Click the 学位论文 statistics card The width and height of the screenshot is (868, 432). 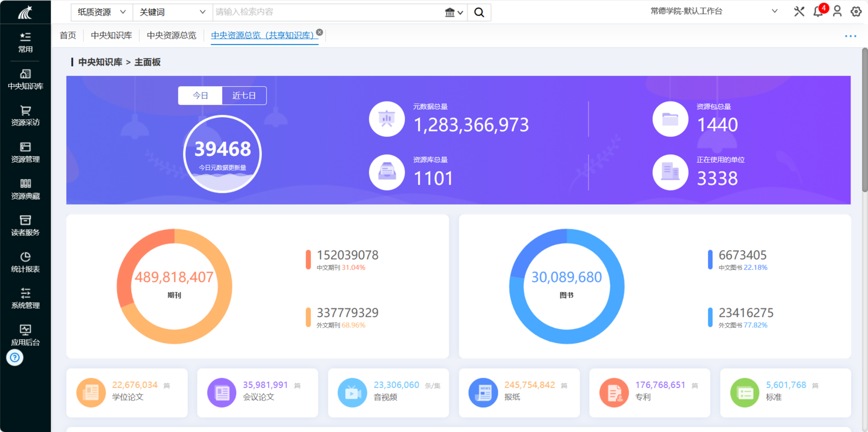[127, 392]
